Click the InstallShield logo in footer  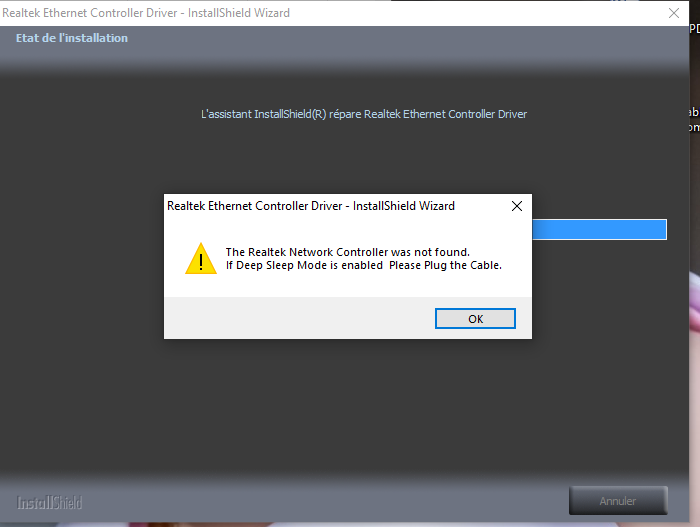[x=50, y=503]
